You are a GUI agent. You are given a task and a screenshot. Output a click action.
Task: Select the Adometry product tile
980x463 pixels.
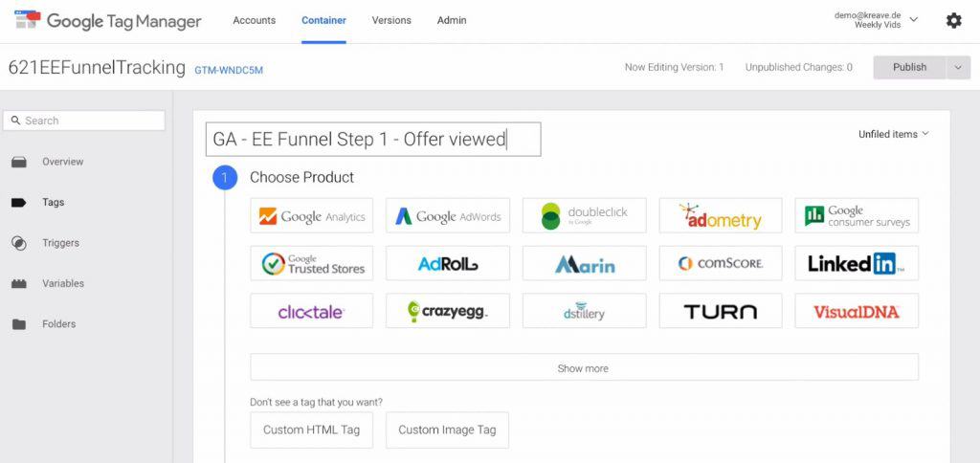(x=720, y=215)
